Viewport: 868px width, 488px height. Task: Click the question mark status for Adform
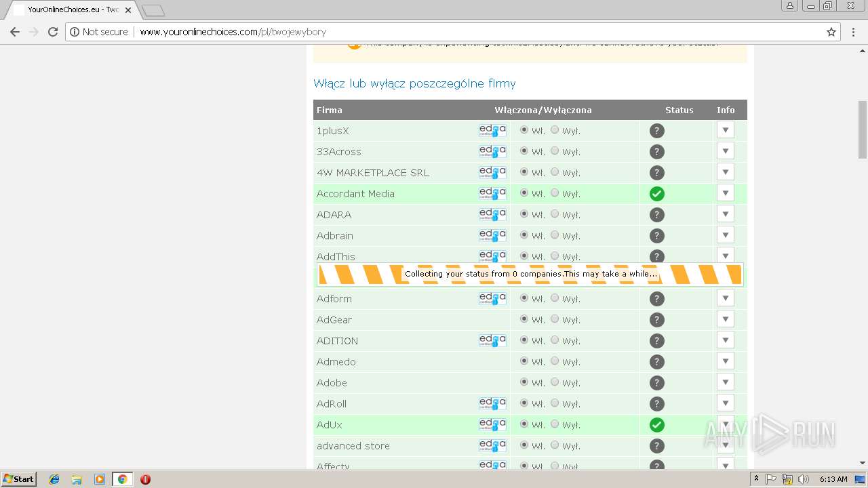tap(656, 299)
